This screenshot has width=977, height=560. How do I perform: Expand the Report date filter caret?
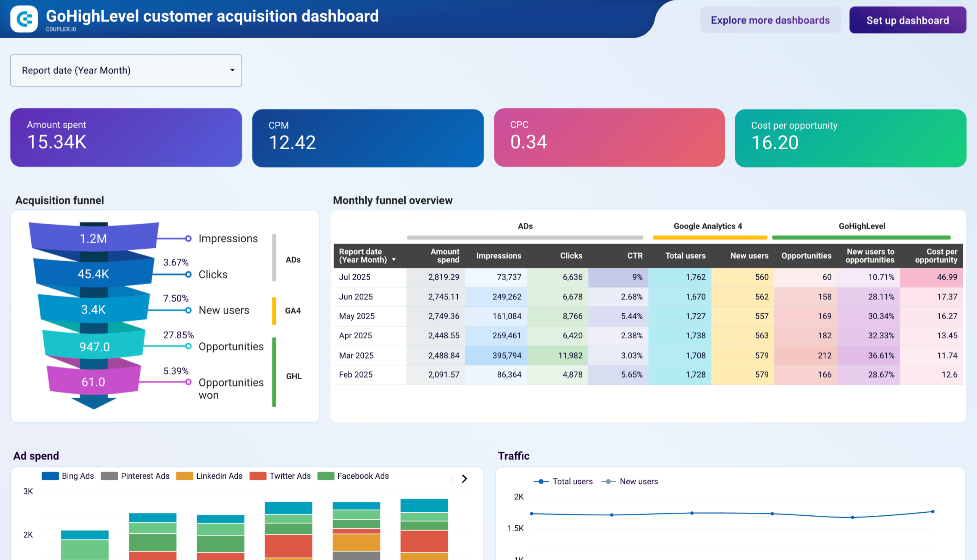click(x=232, y=71)
